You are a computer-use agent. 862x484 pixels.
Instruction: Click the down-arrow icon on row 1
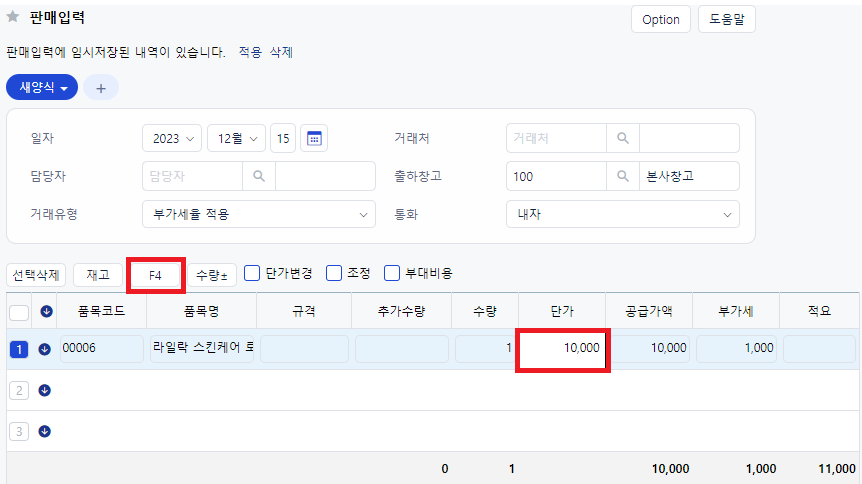pos(45,349)
